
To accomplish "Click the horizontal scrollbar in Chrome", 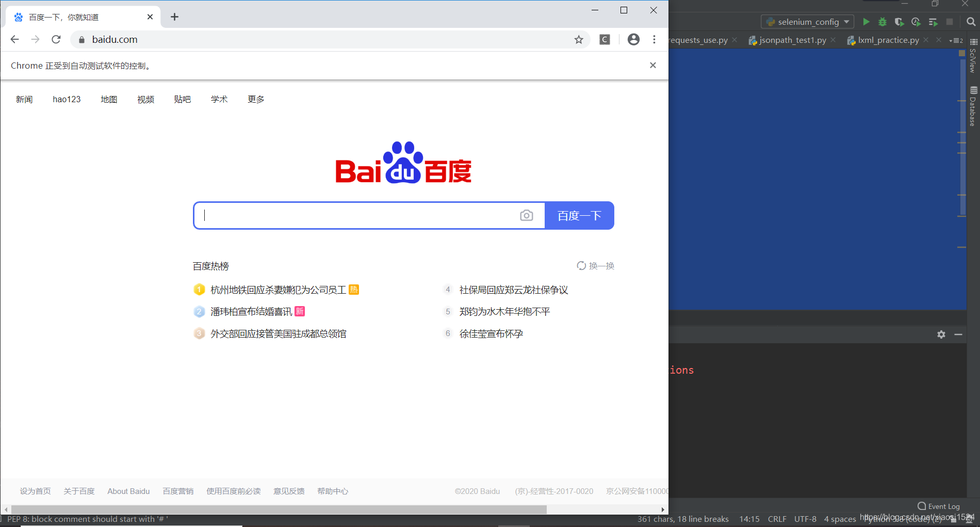I will click(279, 509).
